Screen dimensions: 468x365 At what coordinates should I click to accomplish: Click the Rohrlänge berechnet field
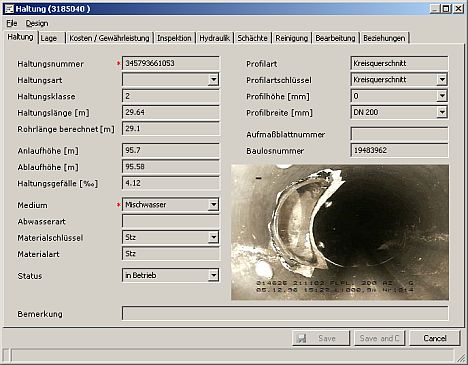tap(171, 129)
